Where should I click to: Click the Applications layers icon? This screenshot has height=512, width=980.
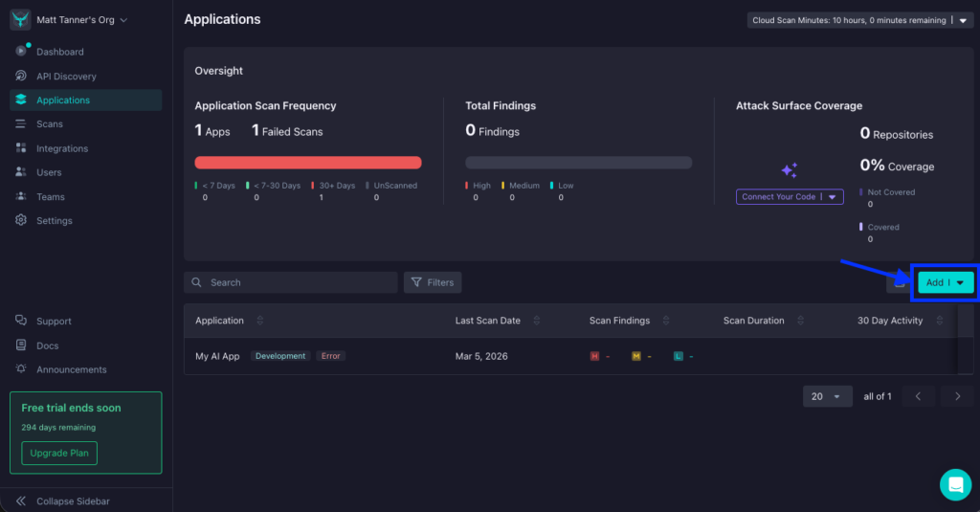pyautogui.click(x=21, y=100)
